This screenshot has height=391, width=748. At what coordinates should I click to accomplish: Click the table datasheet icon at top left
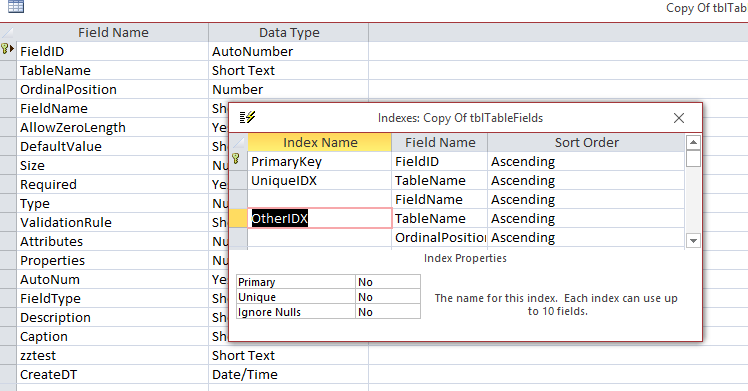[16, 6]
